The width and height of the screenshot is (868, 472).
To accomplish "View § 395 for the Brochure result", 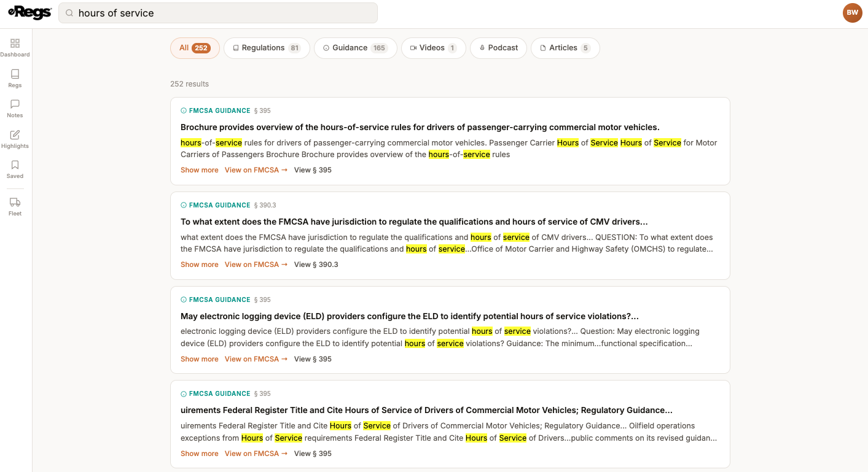I will [313, 170].
